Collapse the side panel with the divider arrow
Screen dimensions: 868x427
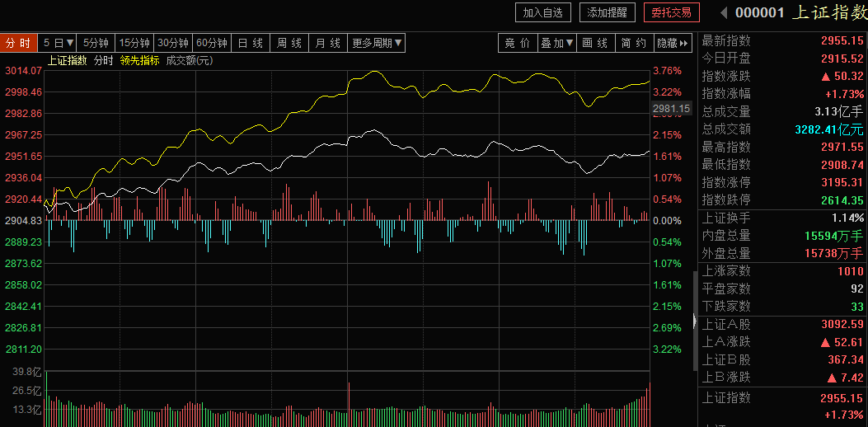pos(695,321)
